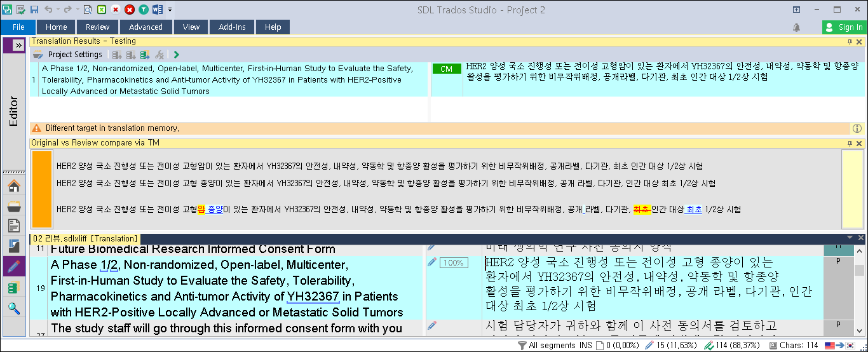The width and height of the screenshot is (868, 352).
Task: Open the Files view document icon in sidebar
Action: coord(14,226)
